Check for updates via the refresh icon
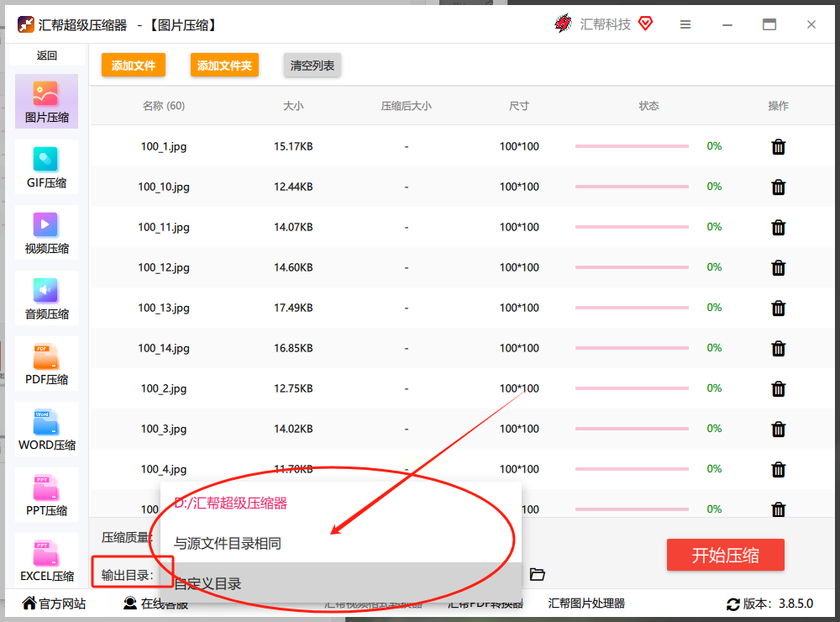 click(x=732, y=604)
